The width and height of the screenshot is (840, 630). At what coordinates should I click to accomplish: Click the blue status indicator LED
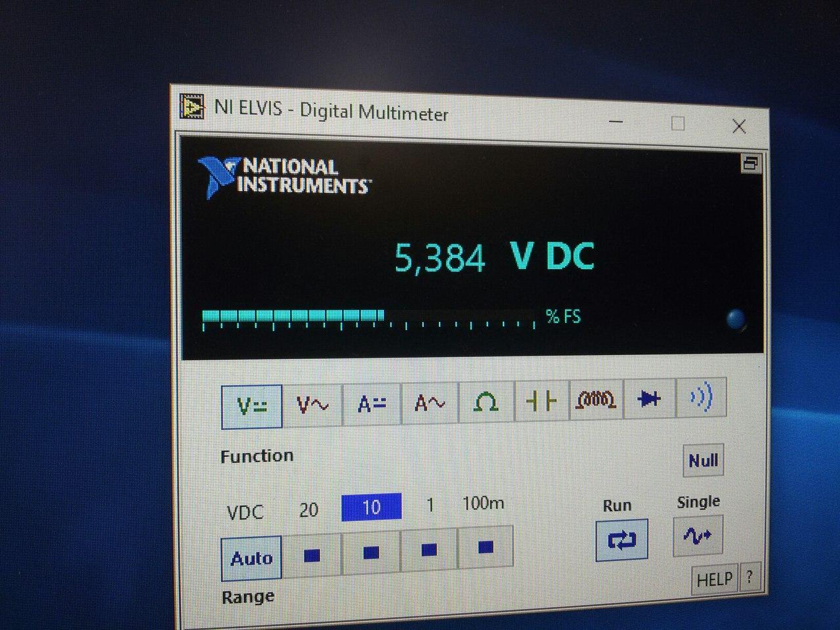point(737,319)
